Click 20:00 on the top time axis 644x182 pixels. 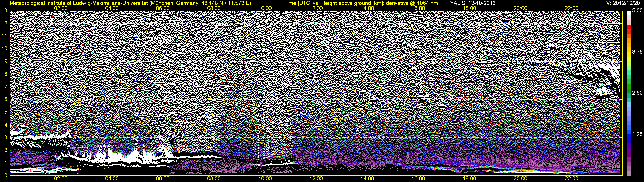(521, 8)
